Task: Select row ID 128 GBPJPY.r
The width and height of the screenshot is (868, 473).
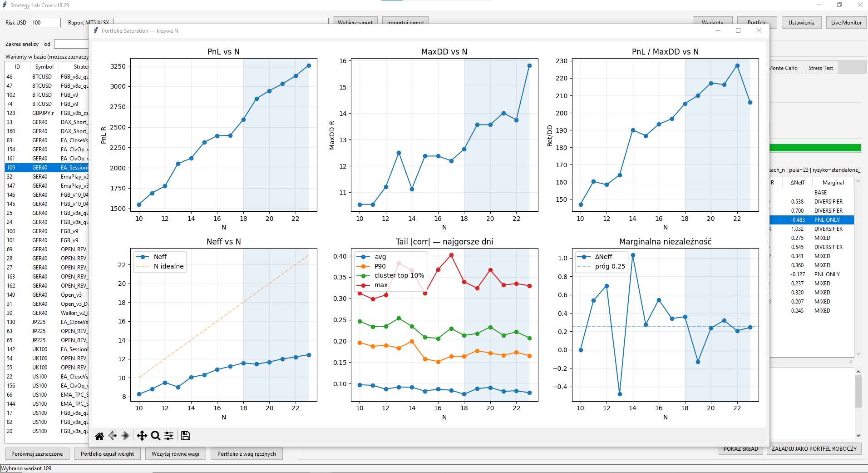Action: coord(47,113)
